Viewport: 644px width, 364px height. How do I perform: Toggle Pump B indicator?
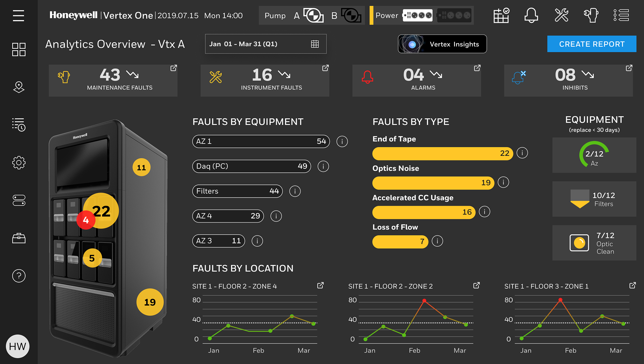click(351, 15)
